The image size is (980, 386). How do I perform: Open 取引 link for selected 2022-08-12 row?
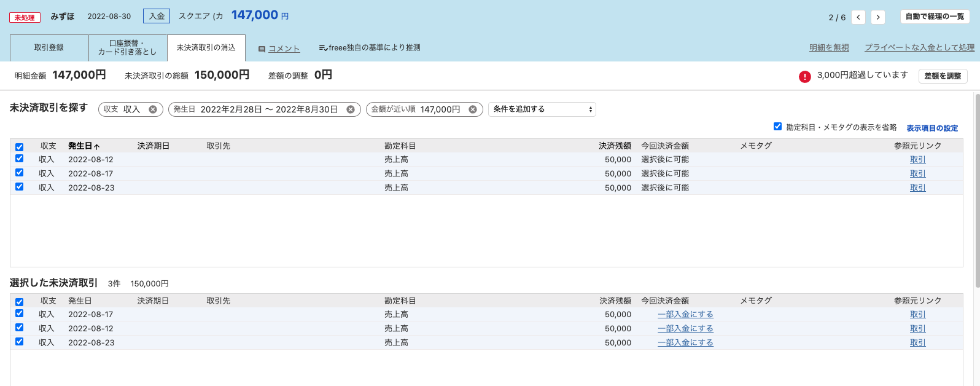[918, 329]
